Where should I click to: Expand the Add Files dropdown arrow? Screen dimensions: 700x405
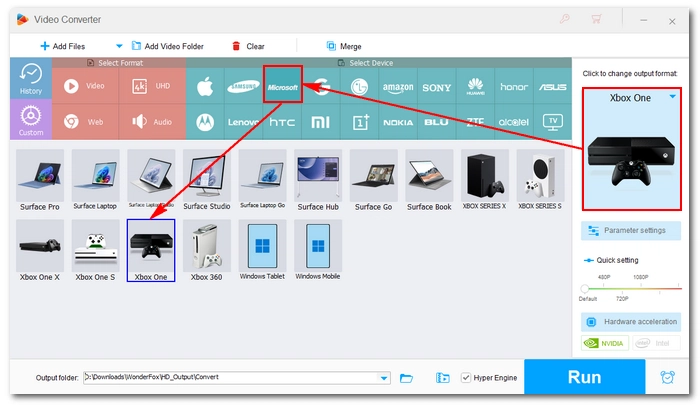click(119, 46)
